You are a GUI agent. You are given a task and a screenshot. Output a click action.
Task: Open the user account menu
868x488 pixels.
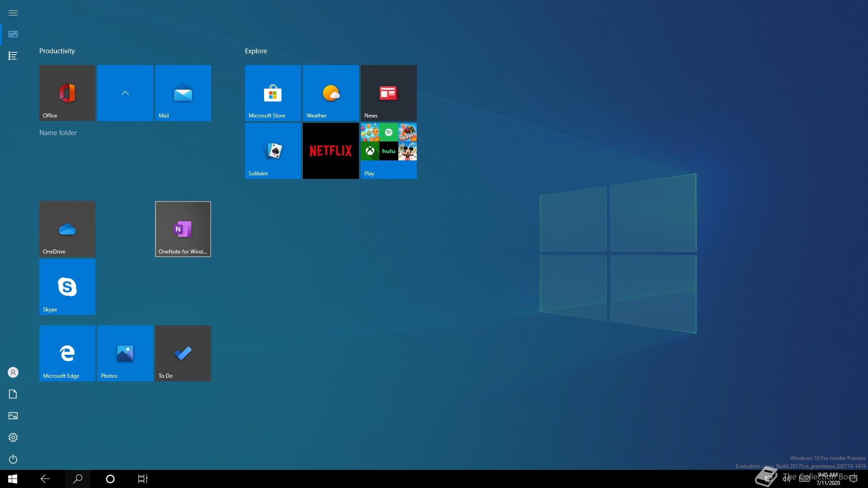[13, 372]
